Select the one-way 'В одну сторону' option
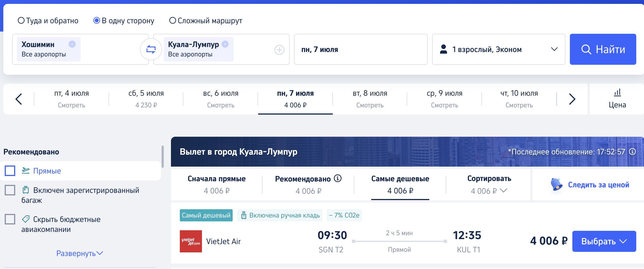The height and width of the screenshot is (269, 644). pyautogui.click(x=124, y=21)
